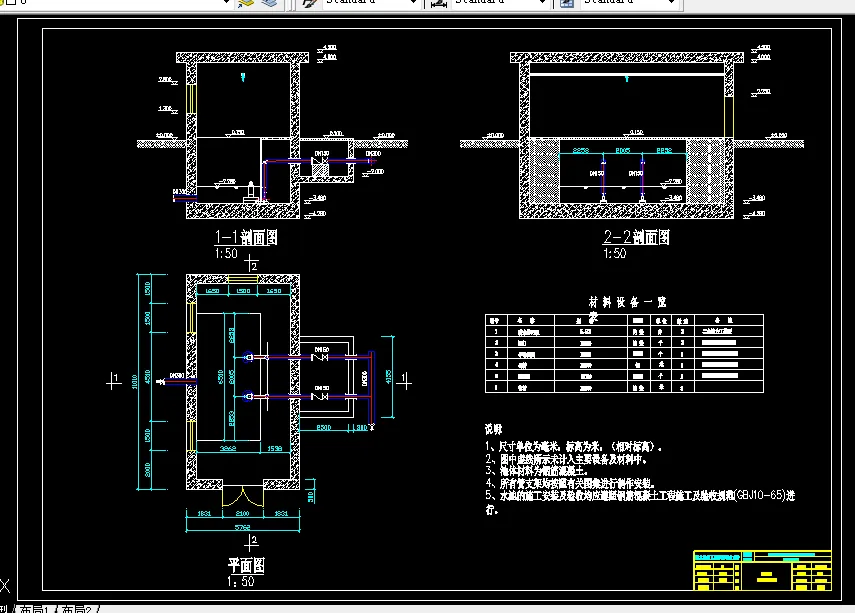Click the table style icon in toolbar
Screen dimensions: 855x613
click(x=567, y=3)
